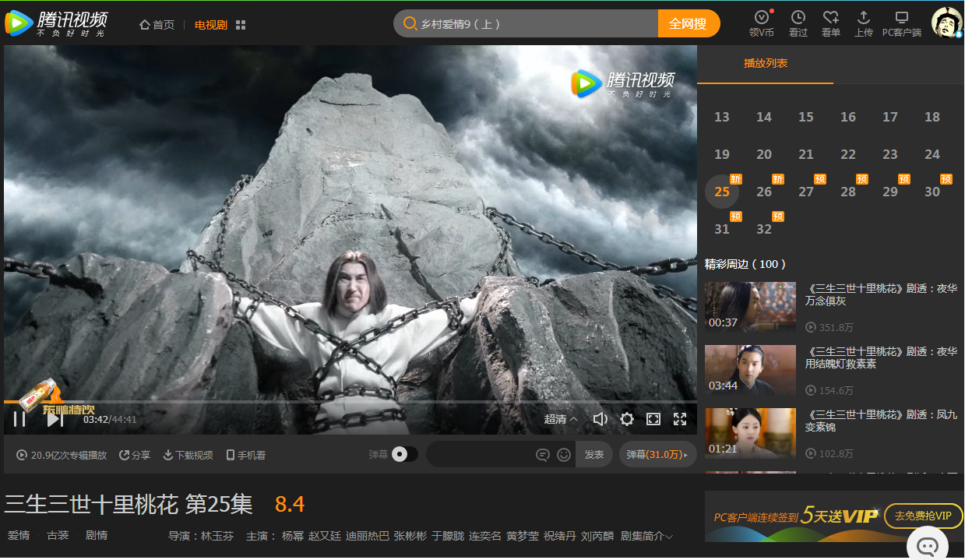The height and width of the screenshot is (560, 965).
Task: Pause the video playback
Action: (20, 419)
